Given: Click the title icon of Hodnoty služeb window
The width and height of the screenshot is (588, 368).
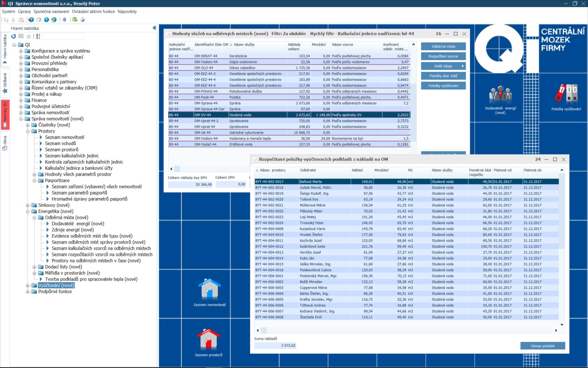Looking at the screenshot, I should 168,34.
